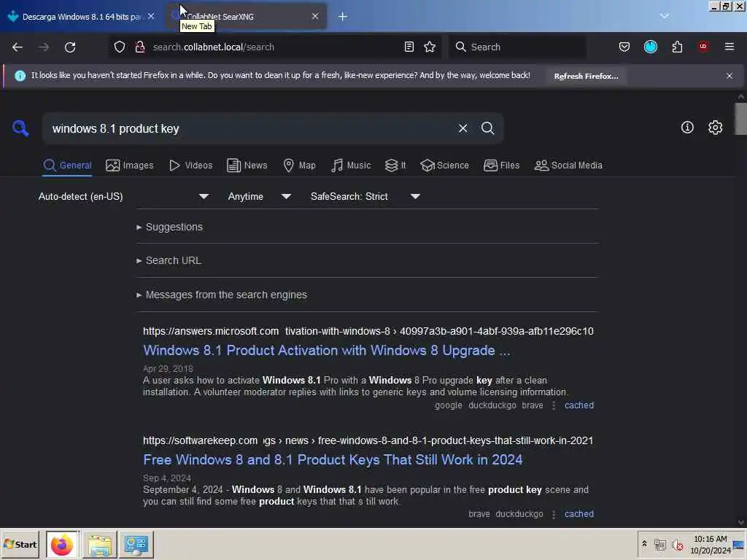Submit search with the magnifier button
This screenshot has height=560, width=747.
pyautogui.click(x=487, y=128)
